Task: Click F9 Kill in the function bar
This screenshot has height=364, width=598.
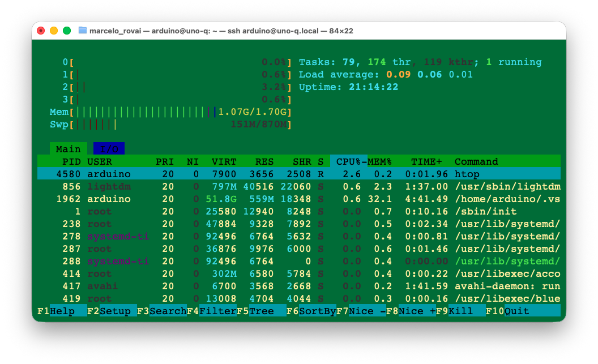Action: pyautogui.click(x=461, y=311)
